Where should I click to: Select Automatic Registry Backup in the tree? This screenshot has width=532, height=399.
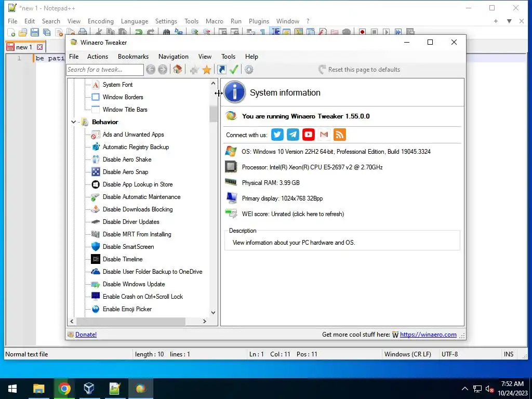point(136,147)
